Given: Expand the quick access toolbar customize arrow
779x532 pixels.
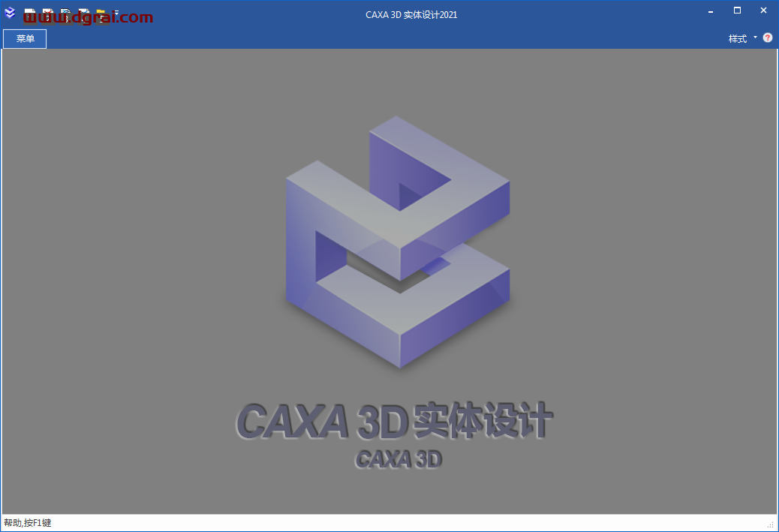Looking at the screenshot, I should tap(116, 14).
